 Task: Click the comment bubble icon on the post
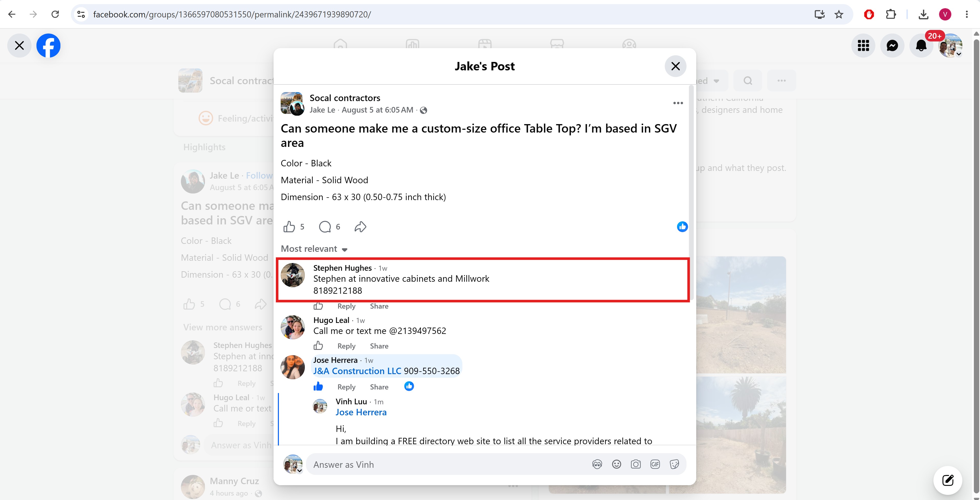[325, 227]
